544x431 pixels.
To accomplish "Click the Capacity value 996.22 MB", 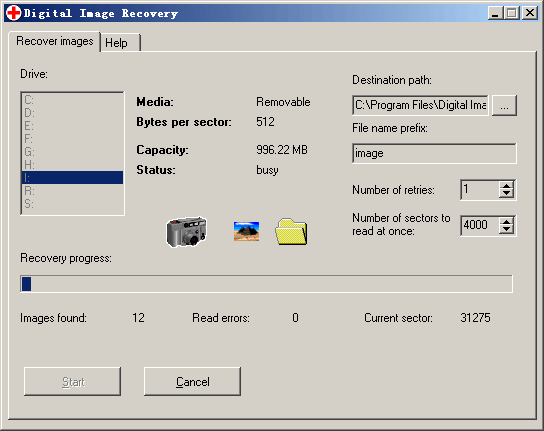I will pos(282,150).
